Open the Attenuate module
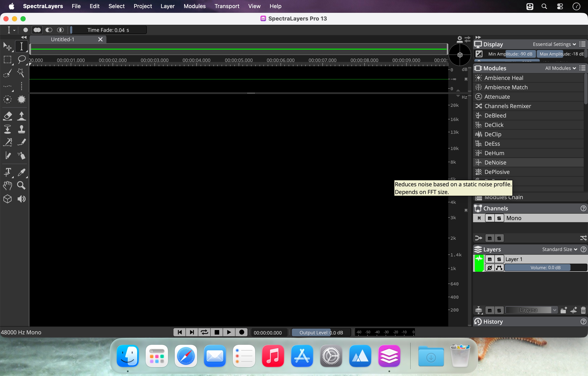Viewport: 588px width, 376px height. [528, 97]
